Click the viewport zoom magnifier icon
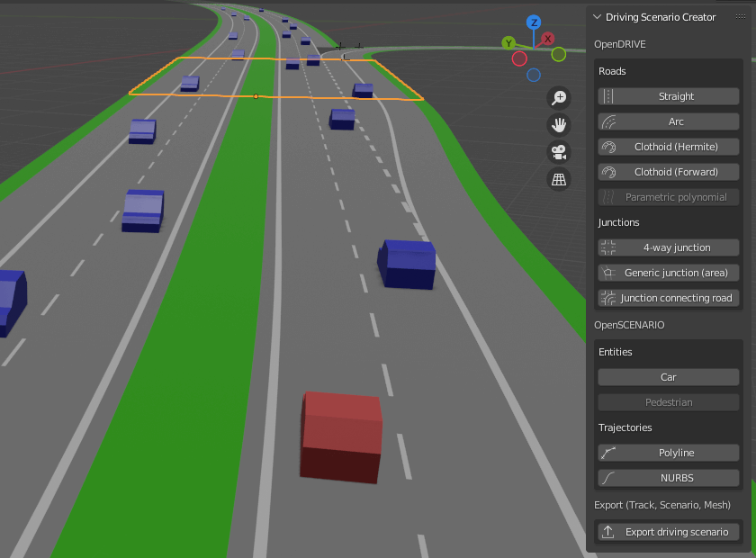 pyautogui.click(x=559, y=97)
